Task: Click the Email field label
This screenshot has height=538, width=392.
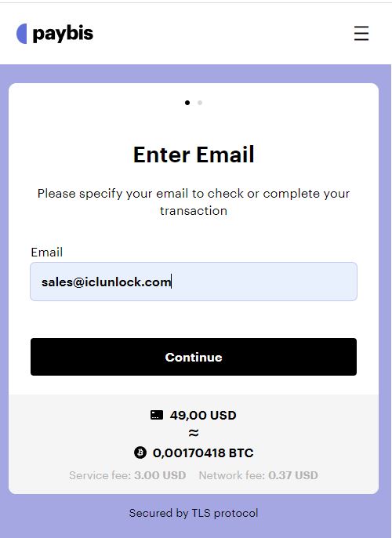Action: [x=46, y=253]
